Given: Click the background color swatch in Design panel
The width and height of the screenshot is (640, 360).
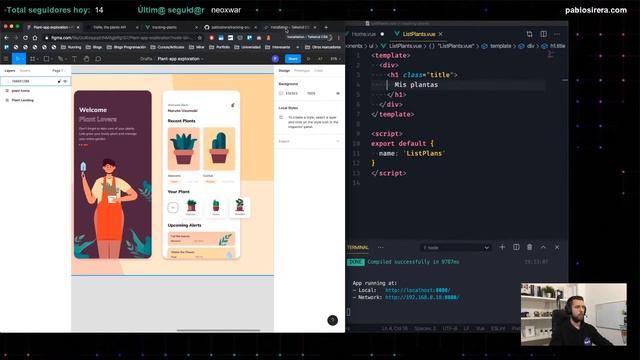Looking at the screenshot, I should point(281,93).
